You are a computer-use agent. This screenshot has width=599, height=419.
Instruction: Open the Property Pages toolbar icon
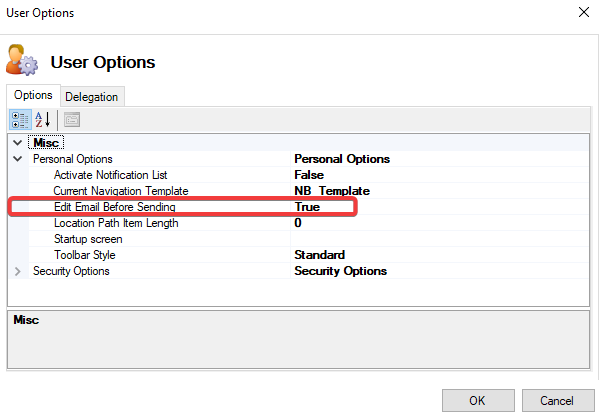point(72,120)
